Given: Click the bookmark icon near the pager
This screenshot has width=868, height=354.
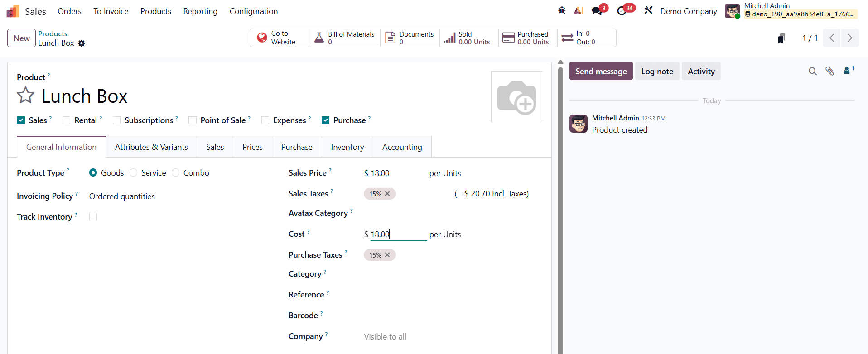Looking at the screenshot, I should pos(781,38).
